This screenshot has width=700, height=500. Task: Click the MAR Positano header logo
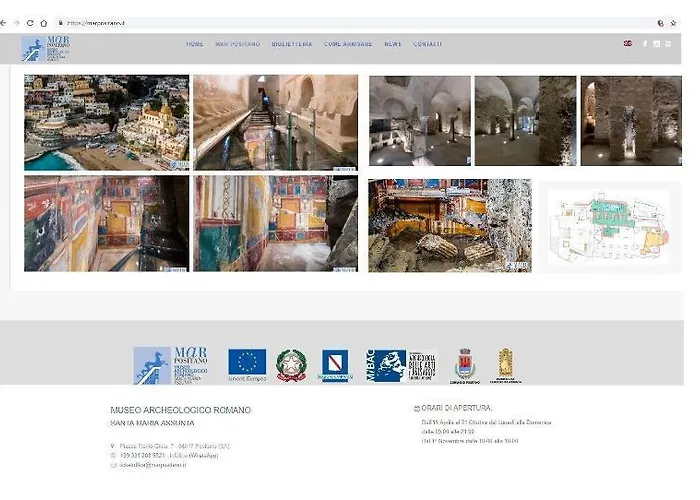(47, 48)
